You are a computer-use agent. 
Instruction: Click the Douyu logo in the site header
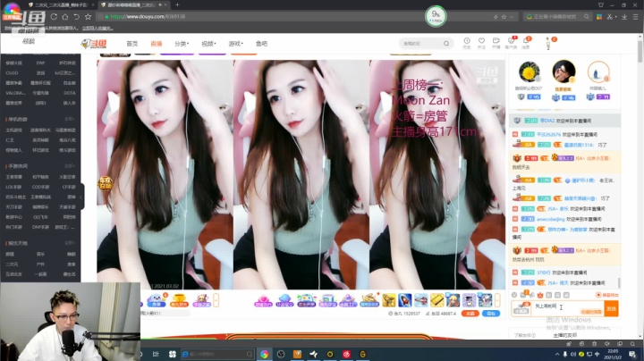click(x=94, y=44)
